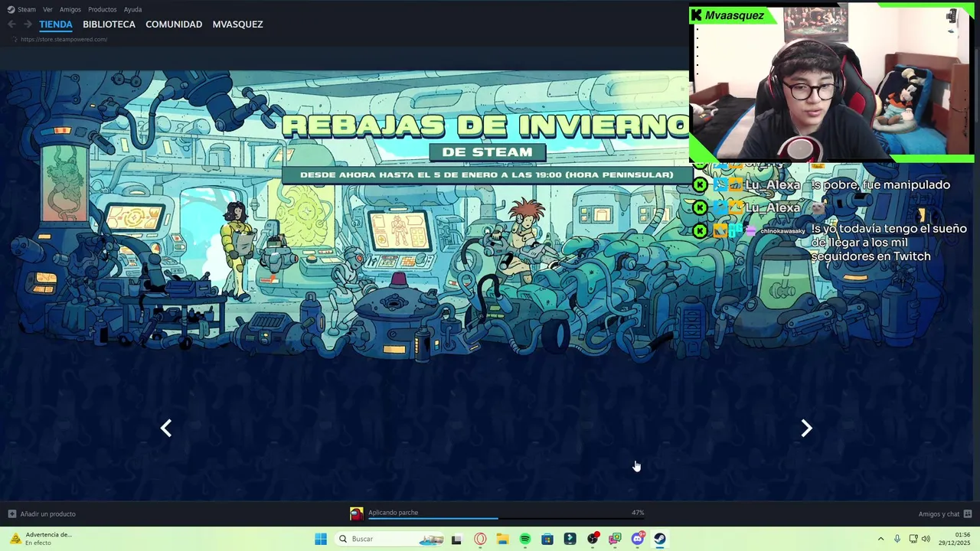The height and width of the screenshot is (551, 980).
Task: Go back with the back arrow
Action: [11, 24]
